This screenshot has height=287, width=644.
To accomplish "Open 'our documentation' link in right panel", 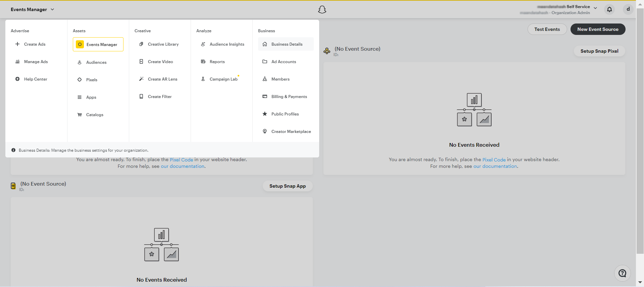I will click(x=495, y=166).
